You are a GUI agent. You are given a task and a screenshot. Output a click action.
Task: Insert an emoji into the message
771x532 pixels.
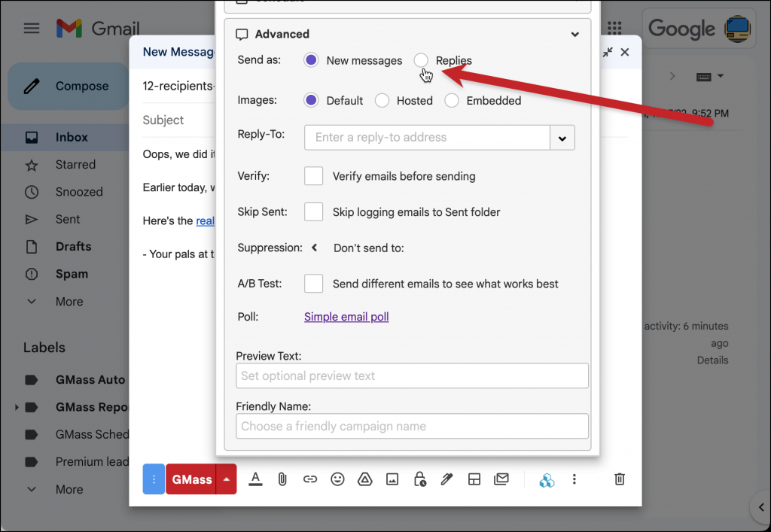tap(337, 479)
